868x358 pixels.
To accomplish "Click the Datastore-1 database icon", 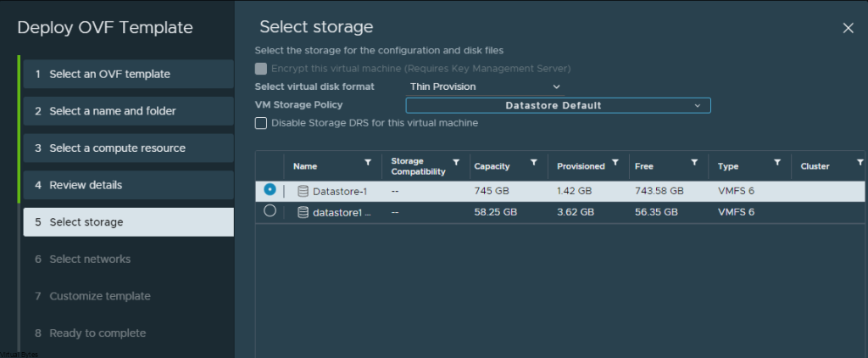I will [x=303, y=191].
